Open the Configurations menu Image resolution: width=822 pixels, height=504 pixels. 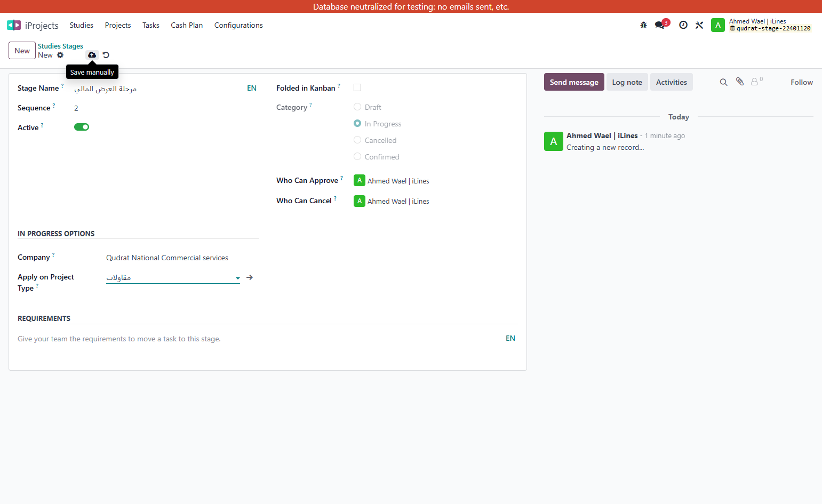[238, 25]
